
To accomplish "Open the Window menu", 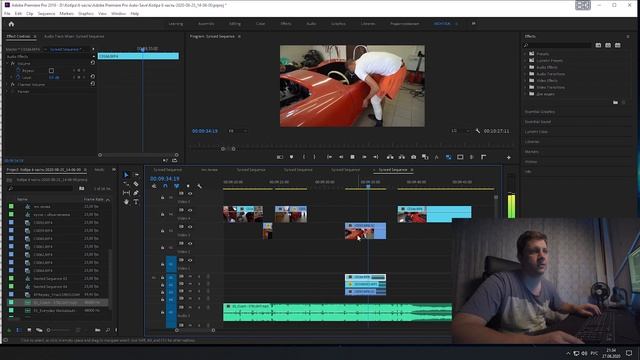I will coord(118,13).
